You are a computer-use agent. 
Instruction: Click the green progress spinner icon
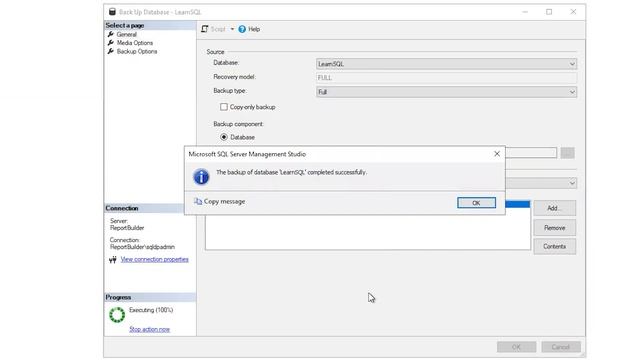point(117,315)
